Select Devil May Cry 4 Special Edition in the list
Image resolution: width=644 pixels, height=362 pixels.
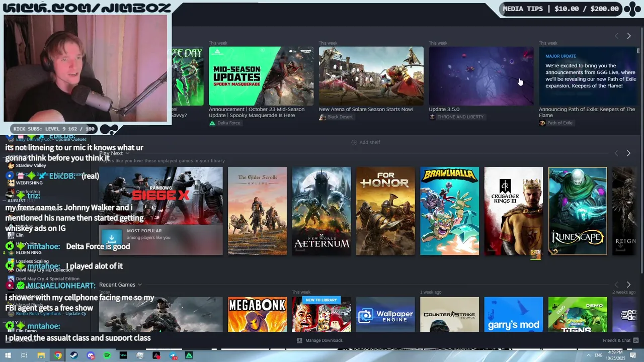point(47,279)
